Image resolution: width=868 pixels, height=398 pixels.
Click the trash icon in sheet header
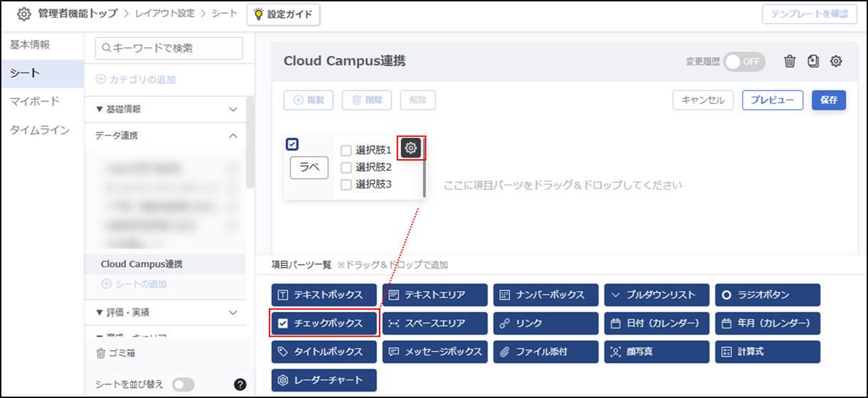coord(790,61)
